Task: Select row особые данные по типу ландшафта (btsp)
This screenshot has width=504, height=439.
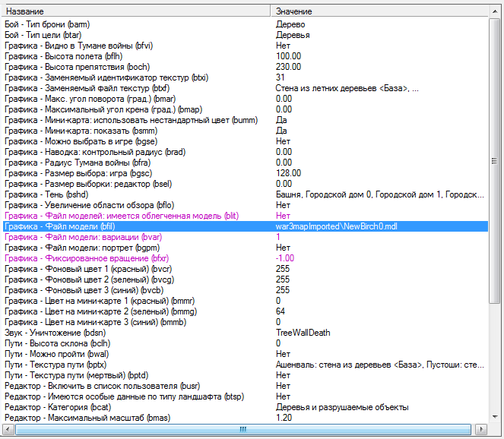Action: pos(246,396)
